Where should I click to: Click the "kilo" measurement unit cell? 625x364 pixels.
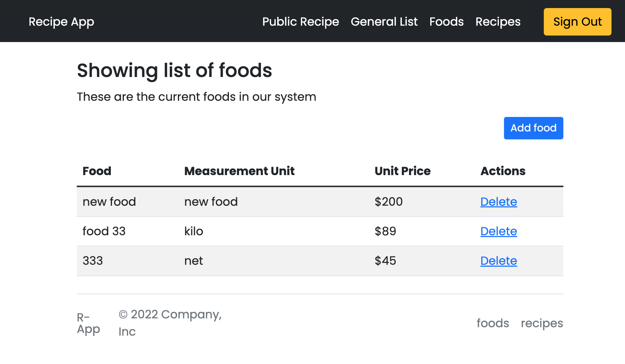pyautogui.click(x=194, y=231)
